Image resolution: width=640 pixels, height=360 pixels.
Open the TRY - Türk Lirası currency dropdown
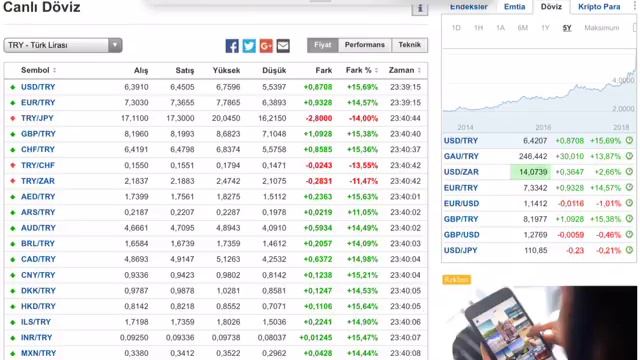63,45
